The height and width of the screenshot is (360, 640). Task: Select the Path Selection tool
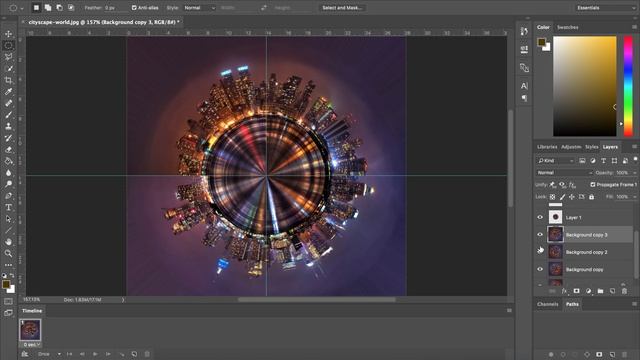[x=9, y=219]
